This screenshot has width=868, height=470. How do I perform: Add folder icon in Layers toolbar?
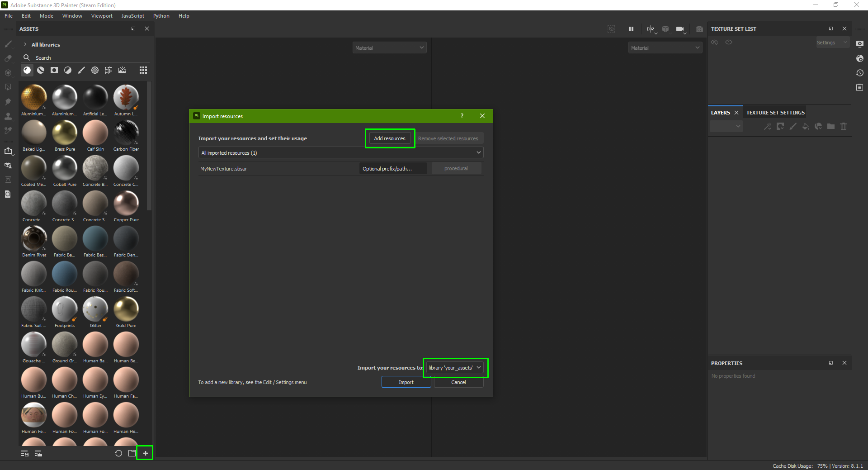coord(831,127)
